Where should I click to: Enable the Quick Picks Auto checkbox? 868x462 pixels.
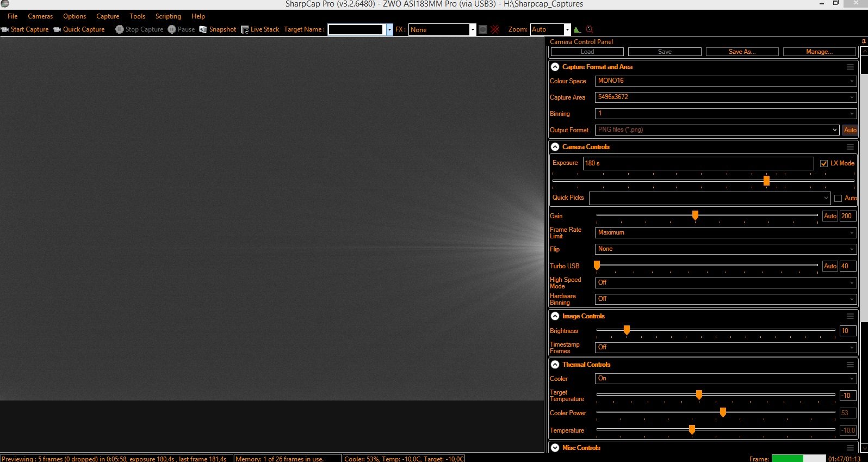coord(838,198)
